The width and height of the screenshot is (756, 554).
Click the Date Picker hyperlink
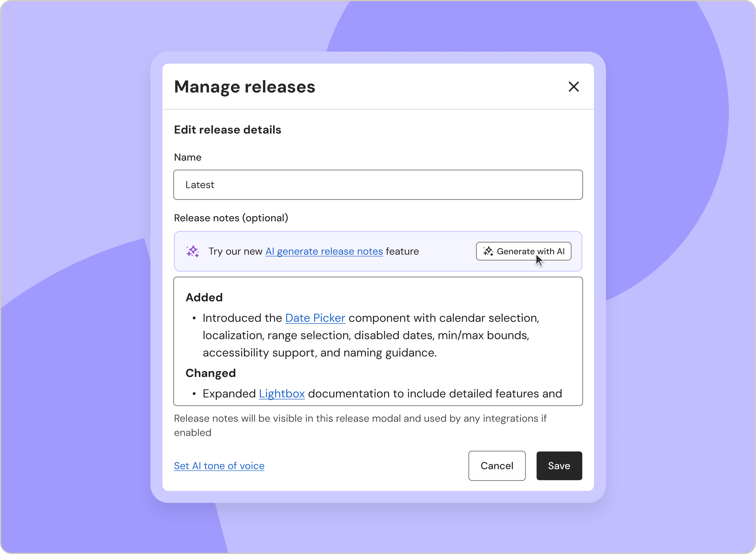pyautogui.click(x=315, y=318)
